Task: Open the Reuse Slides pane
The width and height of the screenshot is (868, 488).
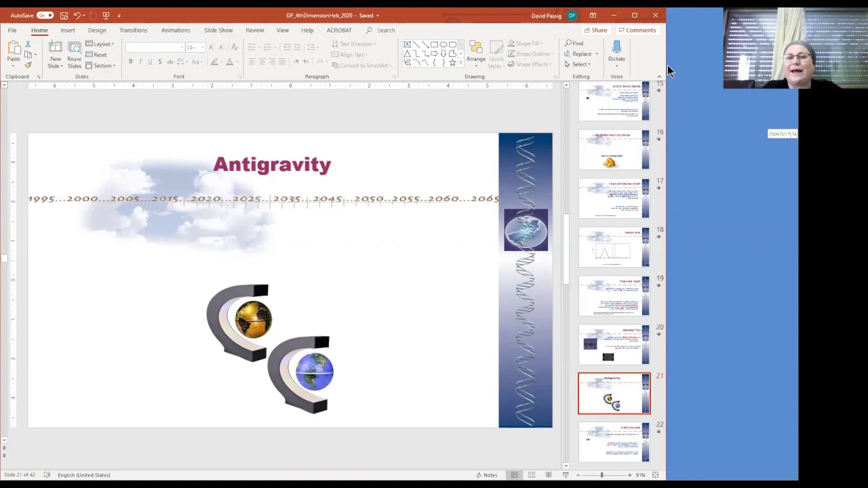Action: pyautogui.click(x=74, y=54)
